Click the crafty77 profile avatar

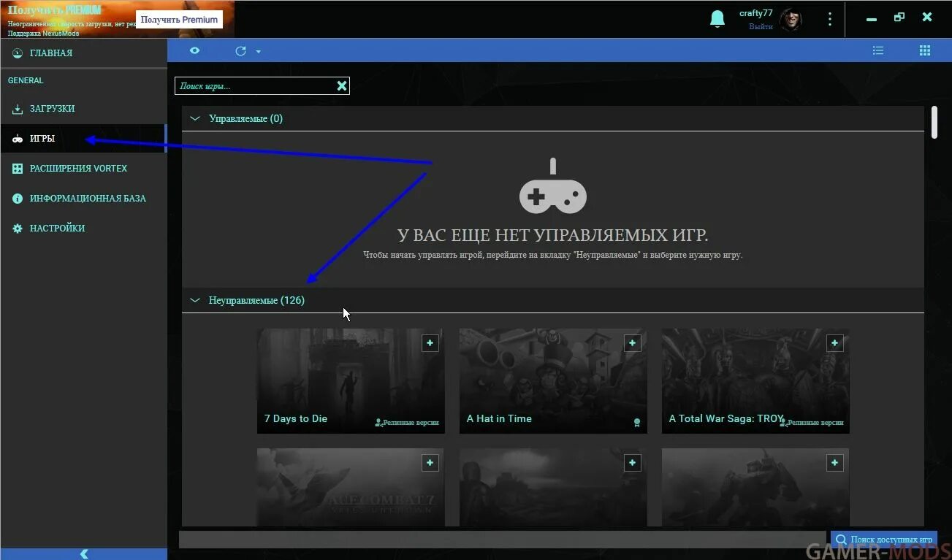pos(791,20)
